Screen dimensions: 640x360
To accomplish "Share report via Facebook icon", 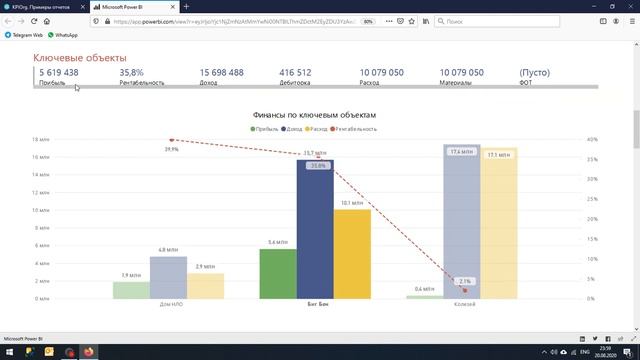I will point(608,339).
